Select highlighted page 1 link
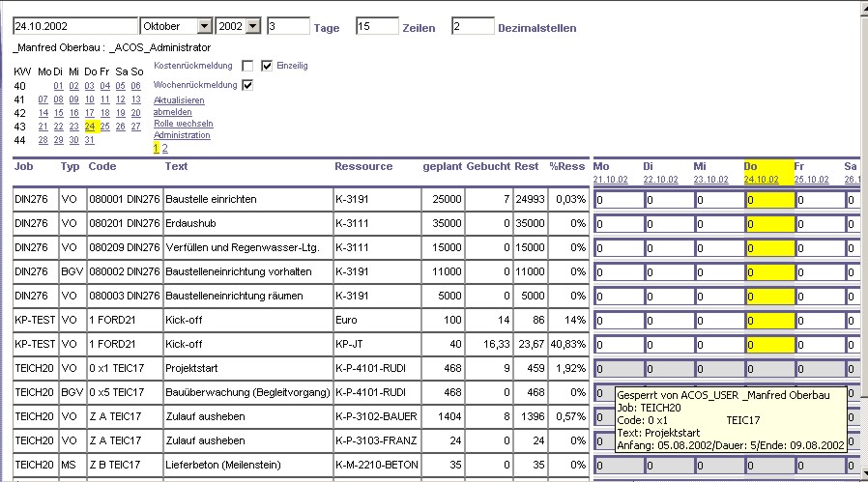This screenshot has height=482, width=868. pyautogui.click(x=157, y=149)
